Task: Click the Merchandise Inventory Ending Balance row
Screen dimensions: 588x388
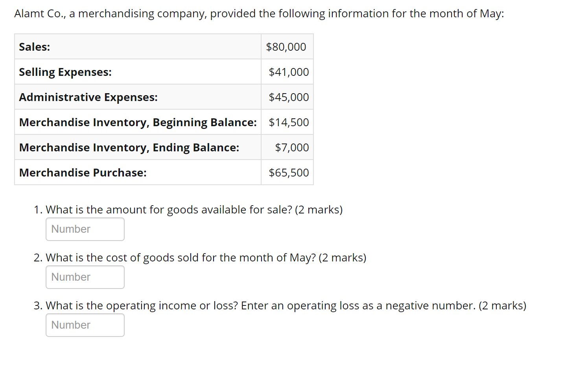Action: tap(138, 147)
